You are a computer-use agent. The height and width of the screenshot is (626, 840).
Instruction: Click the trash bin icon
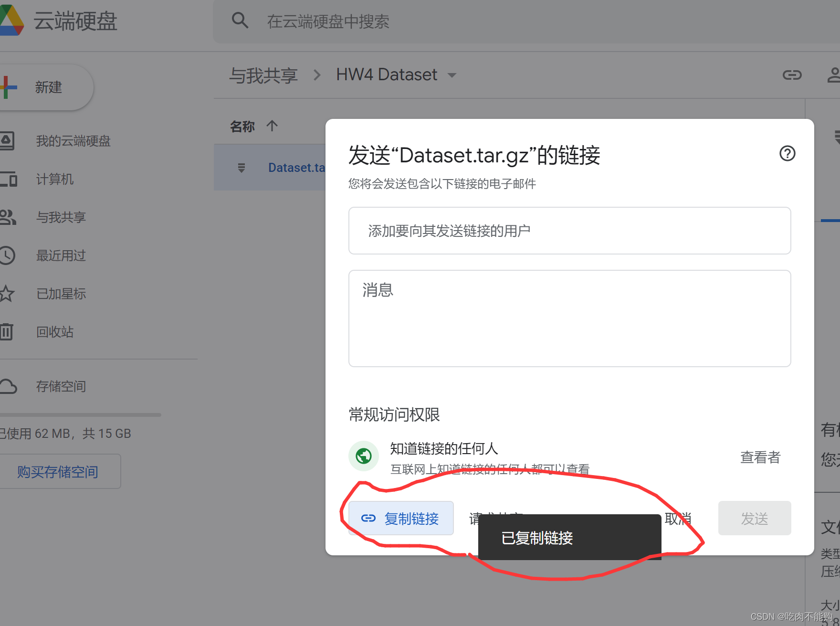7,331
